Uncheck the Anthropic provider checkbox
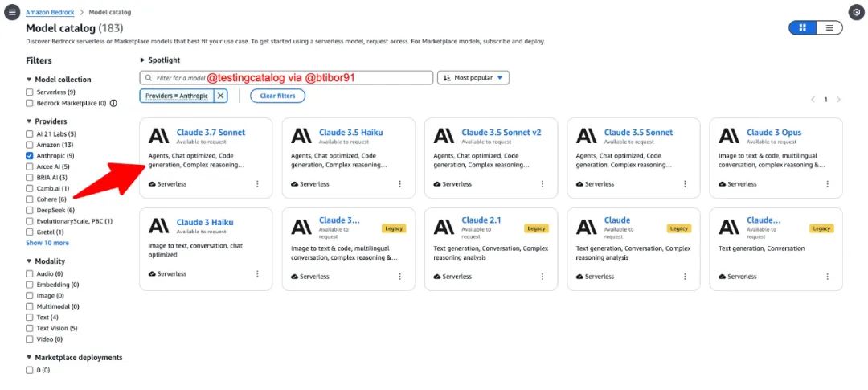 30,156
